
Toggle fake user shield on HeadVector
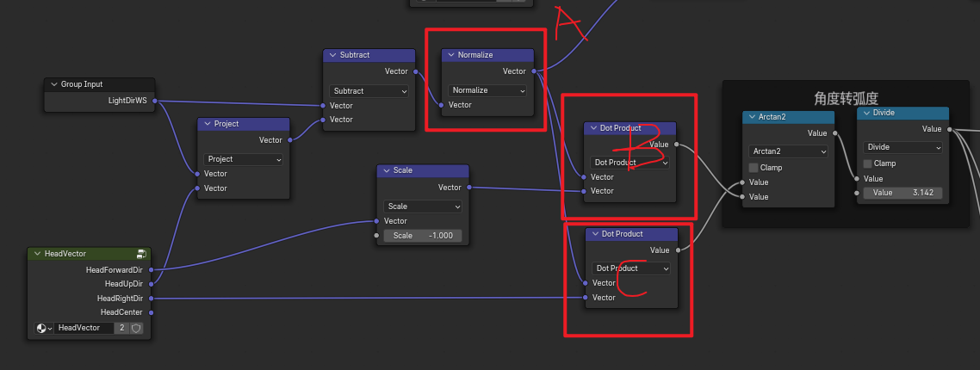click(x=136, y=328)
